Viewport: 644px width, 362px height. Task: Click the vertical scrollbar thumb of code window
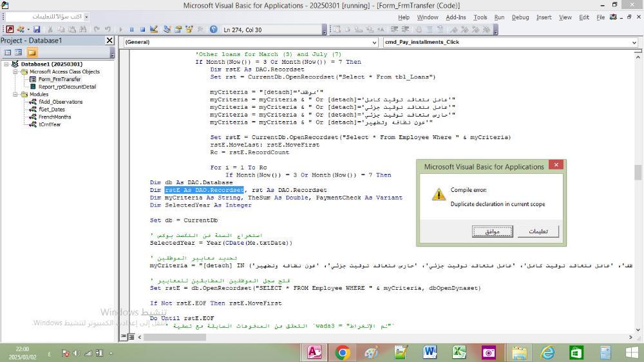pos(638,172)
